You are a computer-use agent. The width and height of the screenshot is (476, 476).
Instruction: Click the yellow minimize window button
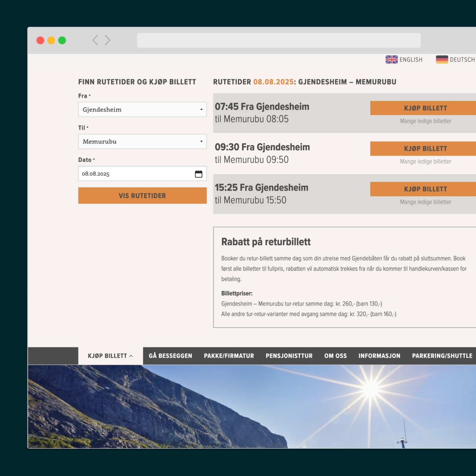(x=51, y=40)
